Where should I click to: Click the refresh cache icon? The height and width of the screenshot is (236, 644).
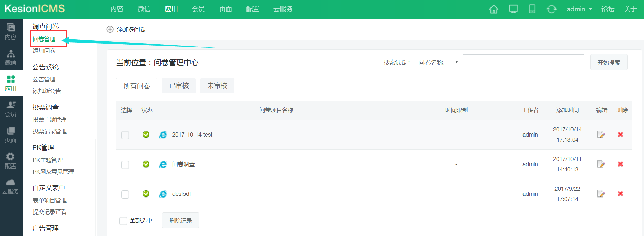click(551, 9)
